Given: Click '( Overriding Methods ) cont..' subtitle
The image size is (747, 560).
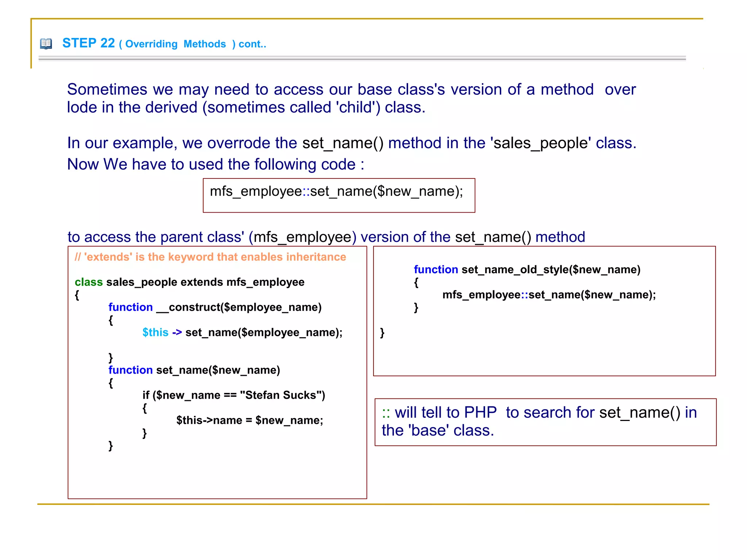Looking at the screenshot, I should coord(193,44).
